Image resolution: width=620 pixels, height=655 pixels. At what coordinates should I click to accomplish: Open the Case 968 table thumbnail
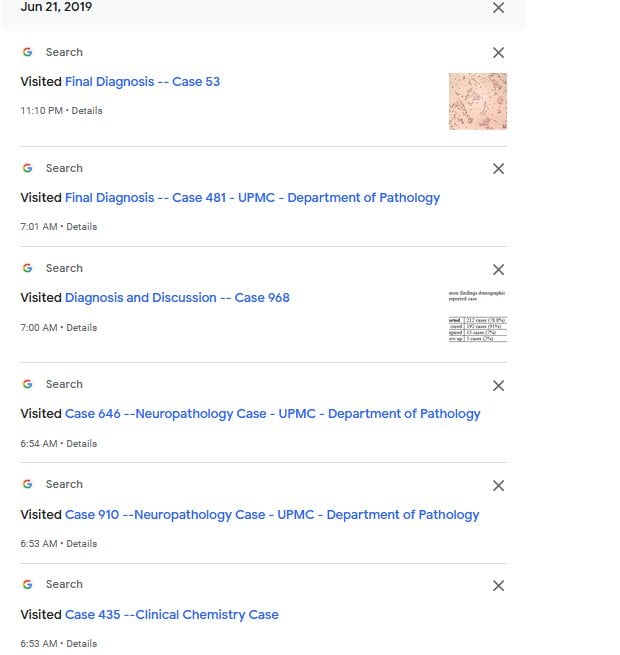tap(478, 317)
